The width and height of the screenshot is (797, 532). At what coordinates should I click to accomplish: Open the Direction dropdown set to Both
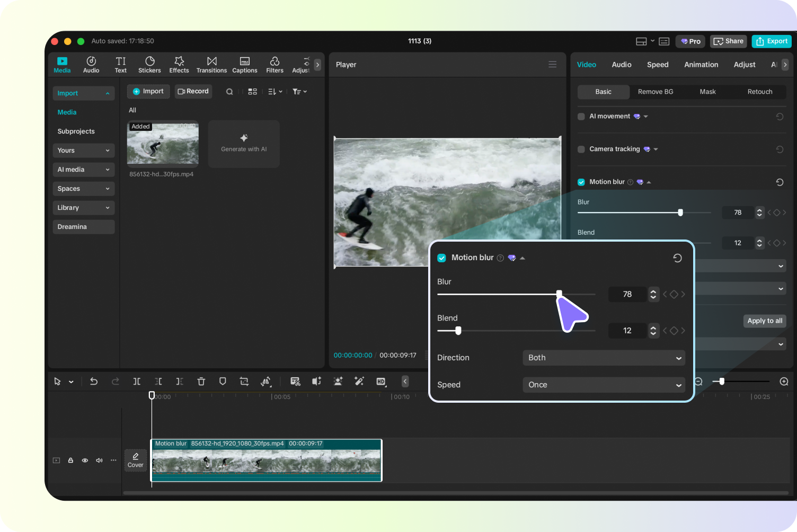603,358
